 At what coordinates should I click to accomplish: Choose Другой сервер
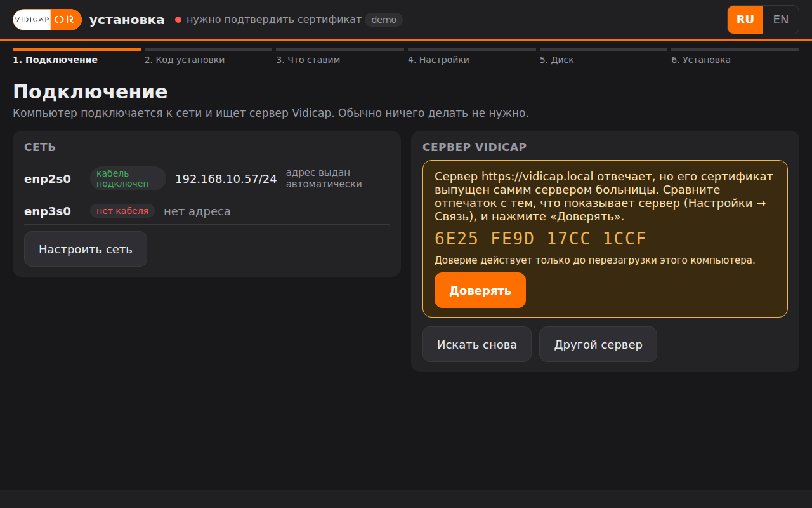point(598,344)
